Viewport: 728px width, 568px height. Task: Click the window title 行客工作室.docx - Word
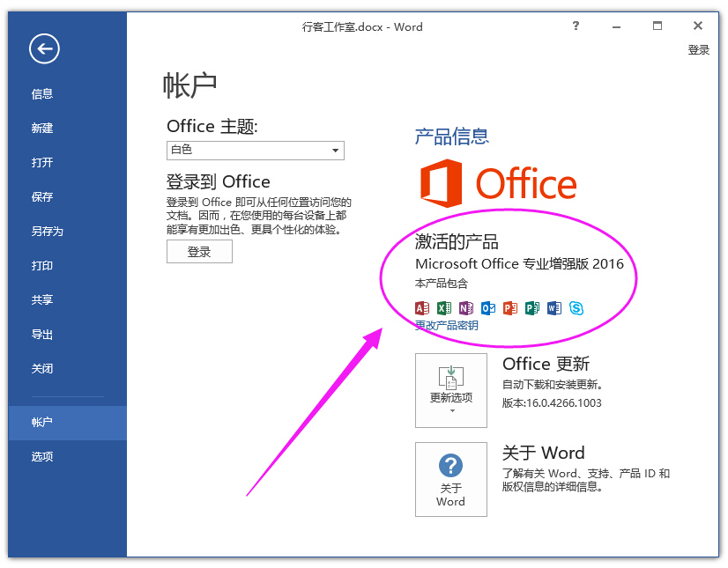point(362,27)
